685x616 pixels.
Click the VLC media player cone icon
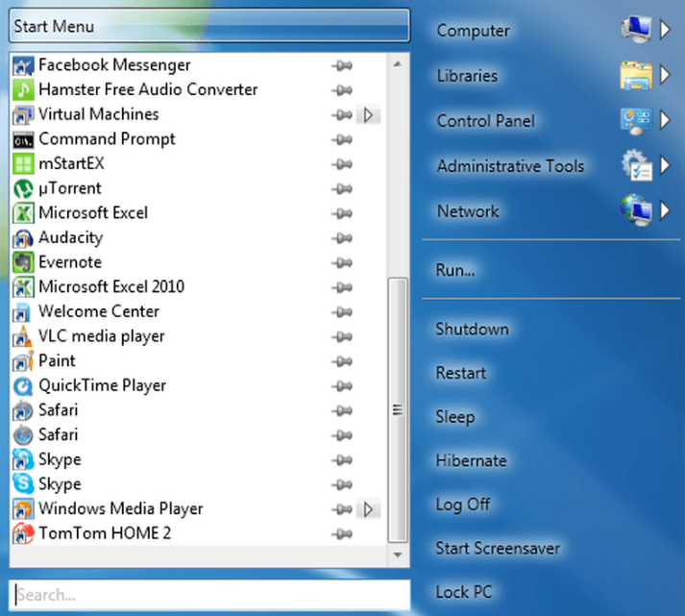(x=23, y=336)
